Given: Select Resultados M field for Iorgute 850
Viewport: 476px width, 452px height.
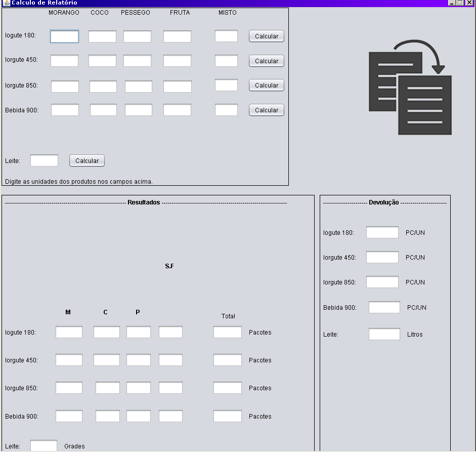Looking at the screenshot, I should tap(69, 388).
